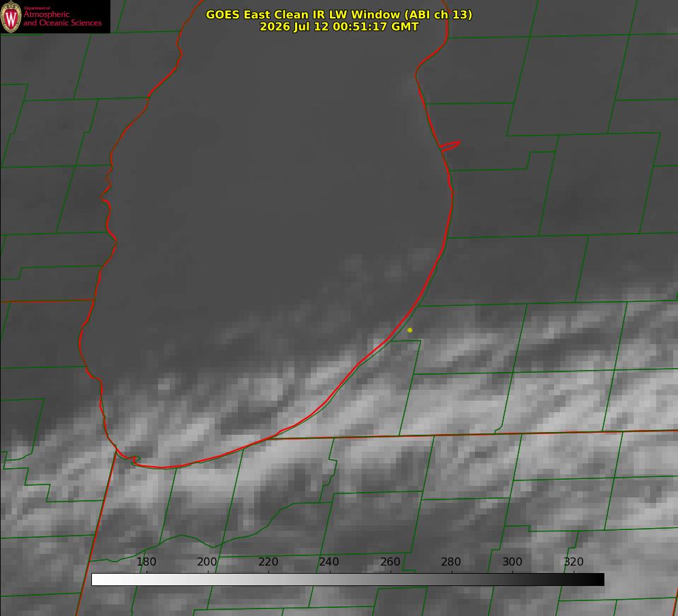Click the 200 label on the color scale
The height and width of the screenshot is (616, 678).
(x=207, y=561)
